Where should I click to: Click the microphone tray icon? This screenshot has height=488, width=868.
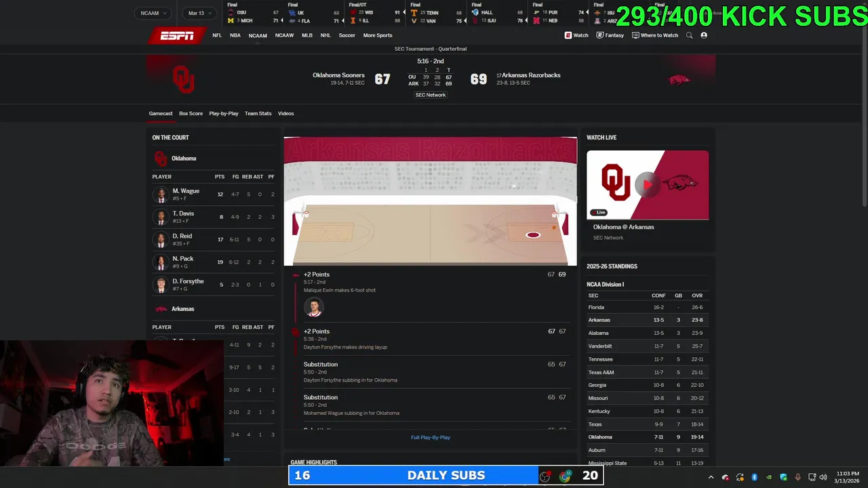click(x=797, y=477)
